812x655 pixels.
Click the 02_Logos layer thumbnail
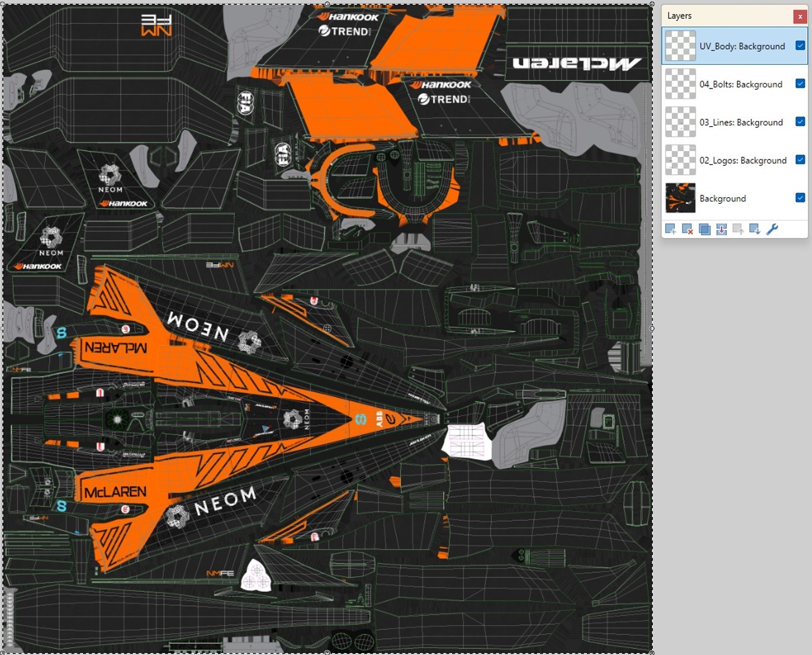point(680,160)
